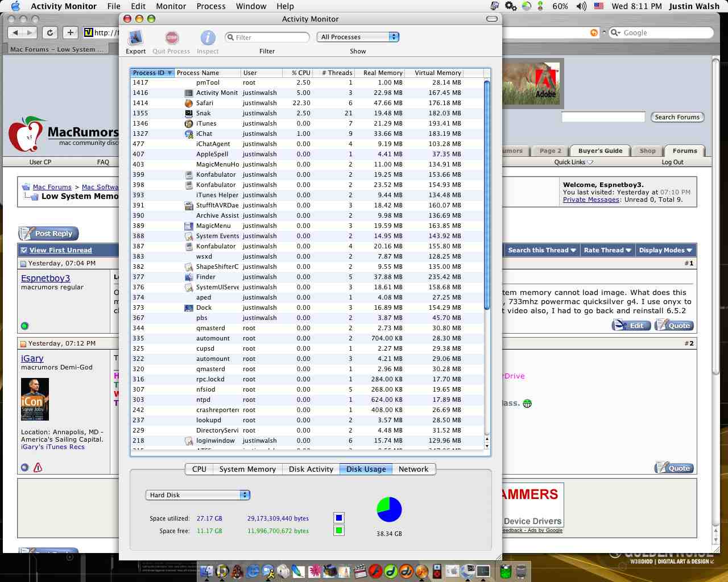Image resolution: width=728 pixels, height=582 pixels.
Task: Open the Buyer's Guide tab on MacRumors
Action: coord(600,151)
